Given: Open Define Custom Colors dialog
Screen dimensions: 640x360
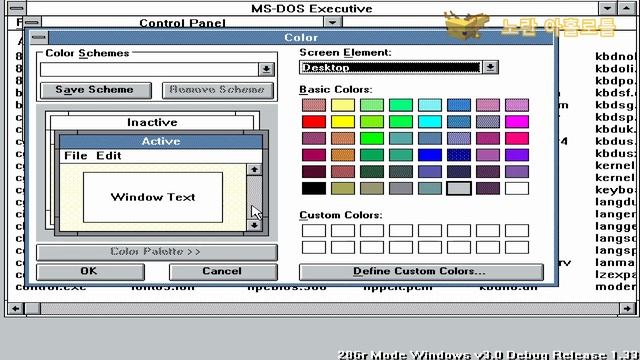Looking at the screenshot, I should 421,271.
